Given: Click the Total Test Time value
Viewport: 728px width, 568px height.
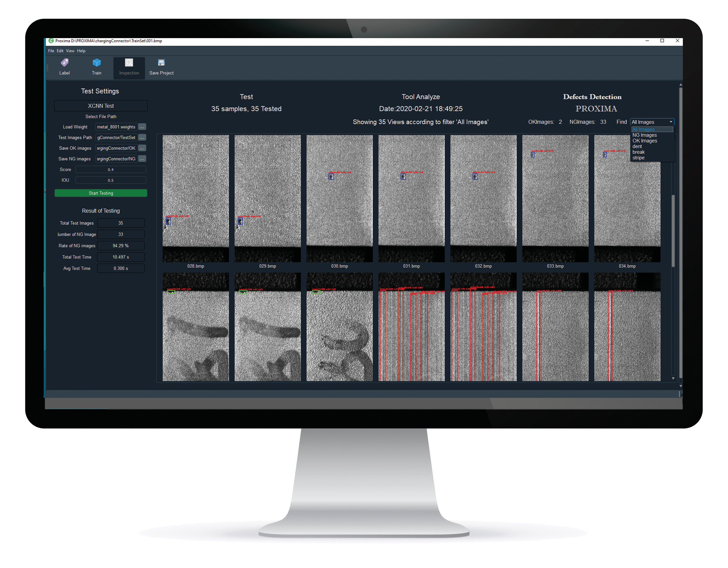Looking at the screenshot, I should click(121, 257).
